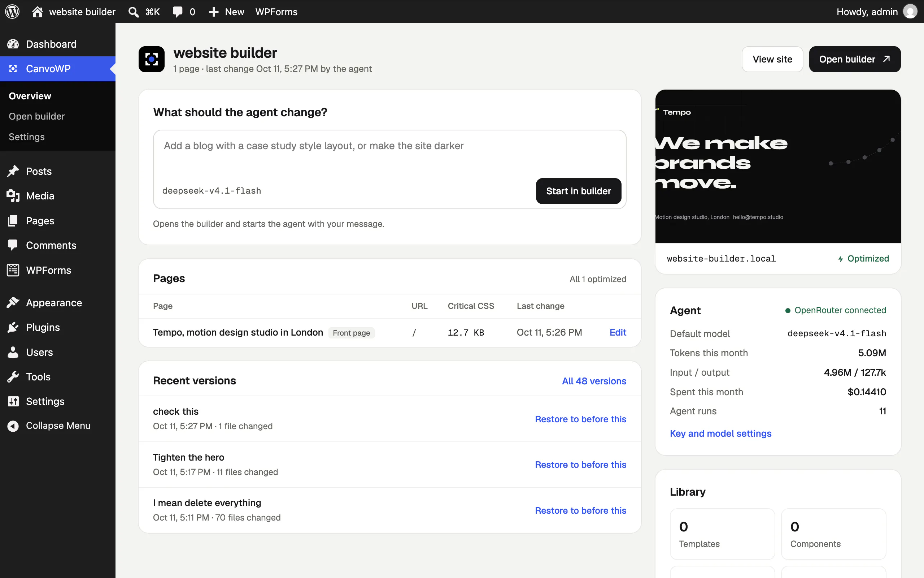924x578 pixels.
Task: Select the Overview submenu item
Action: coord(30,96)
